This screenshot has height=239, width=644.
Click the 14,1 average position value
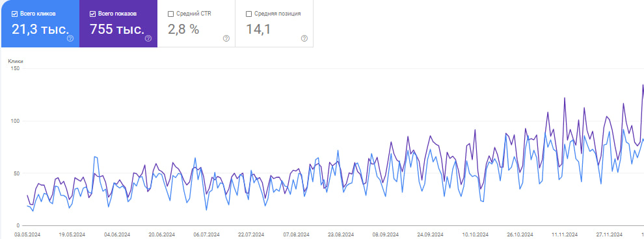pyautogui.click(x=258, y=29)
